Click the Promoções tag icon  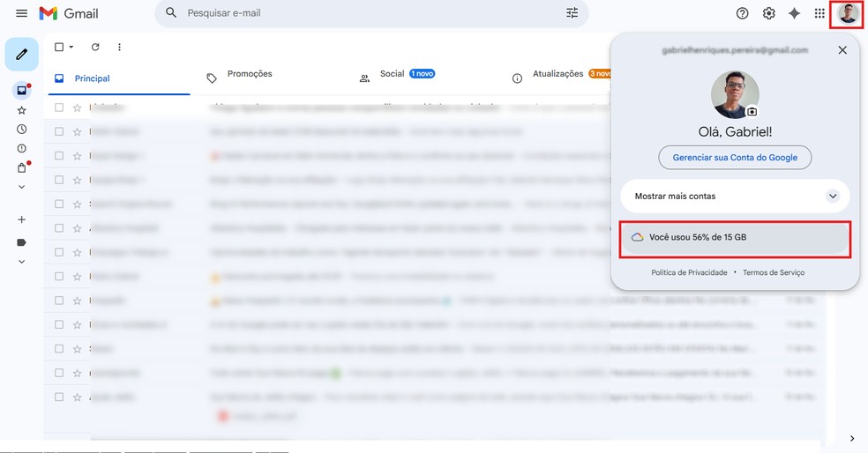coord(212,78)
